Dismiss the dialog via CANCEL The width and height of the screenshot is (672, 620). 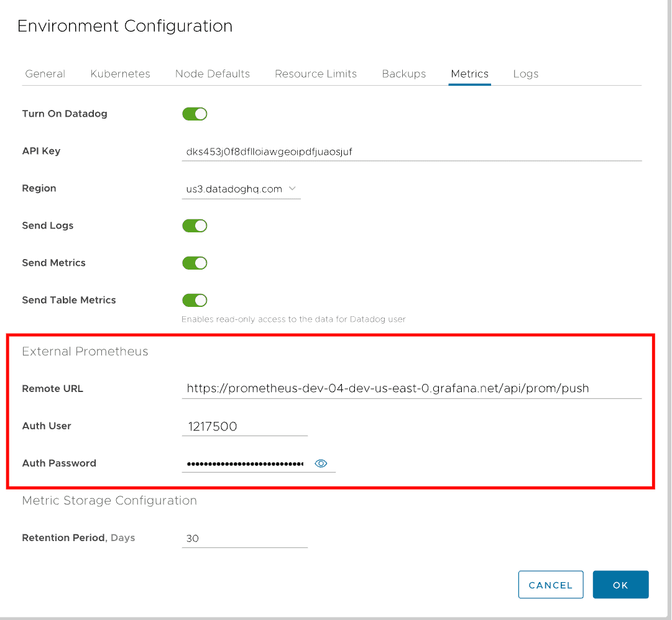click(550, 585)
